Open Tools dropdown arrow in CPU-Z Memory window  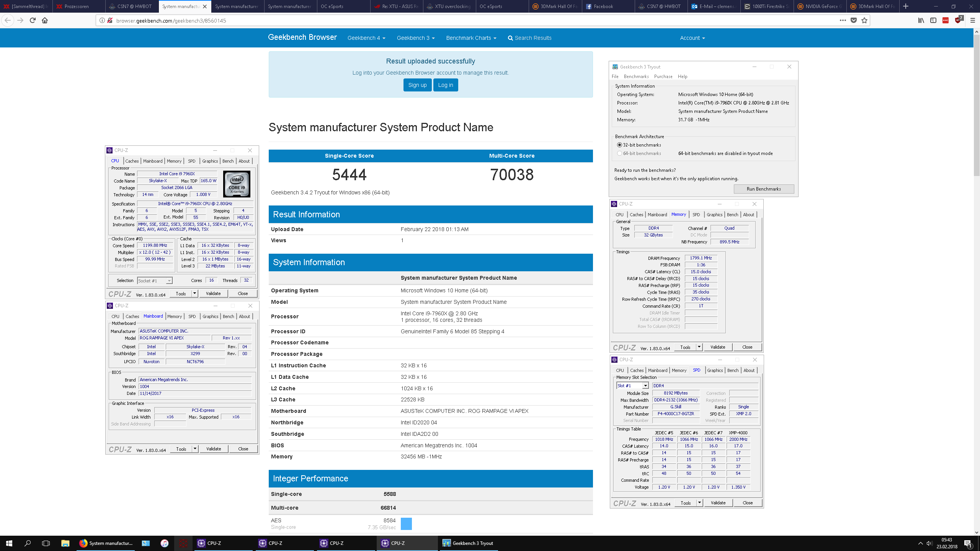click(x=699, y=347)
